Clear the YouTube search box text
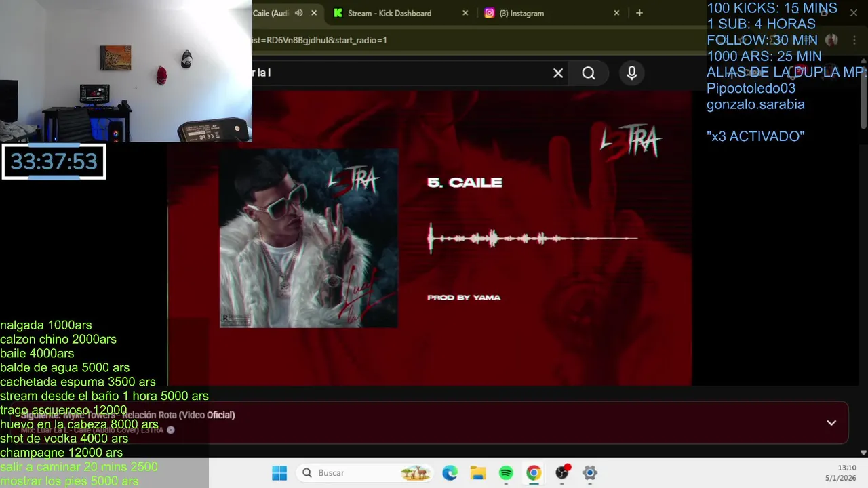This screenshot has height=488, width=868. [x=558, y=73]
